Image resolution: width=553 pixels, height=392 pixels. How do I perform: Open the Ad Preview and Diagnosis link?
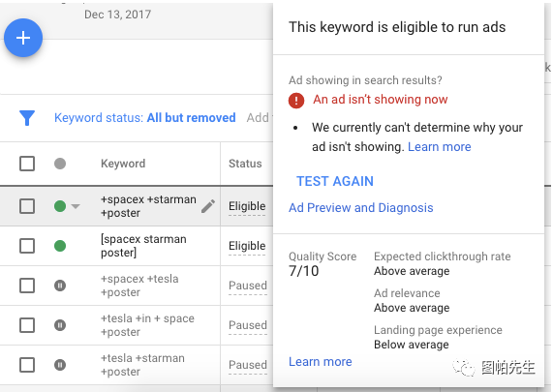click(361, 208)
